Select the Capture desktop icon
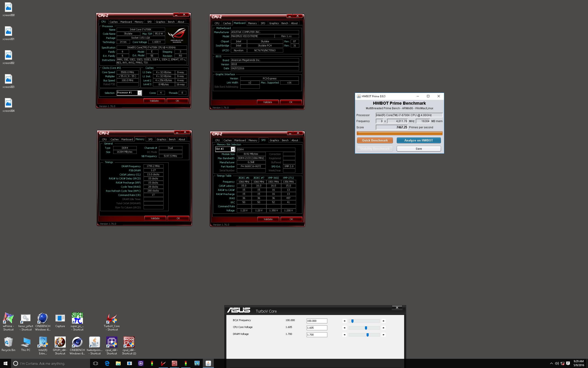Screen dimensions: 588x368 [x=60, y=320]
